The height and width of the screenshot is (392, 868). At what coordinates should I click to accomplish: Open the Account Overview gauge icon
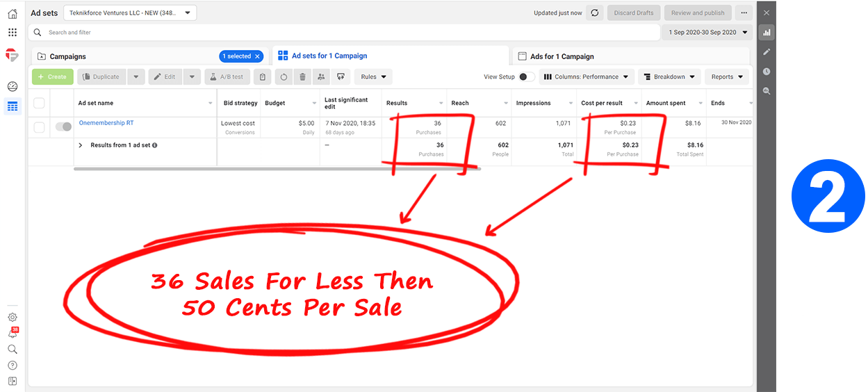[x=12, y=86]
